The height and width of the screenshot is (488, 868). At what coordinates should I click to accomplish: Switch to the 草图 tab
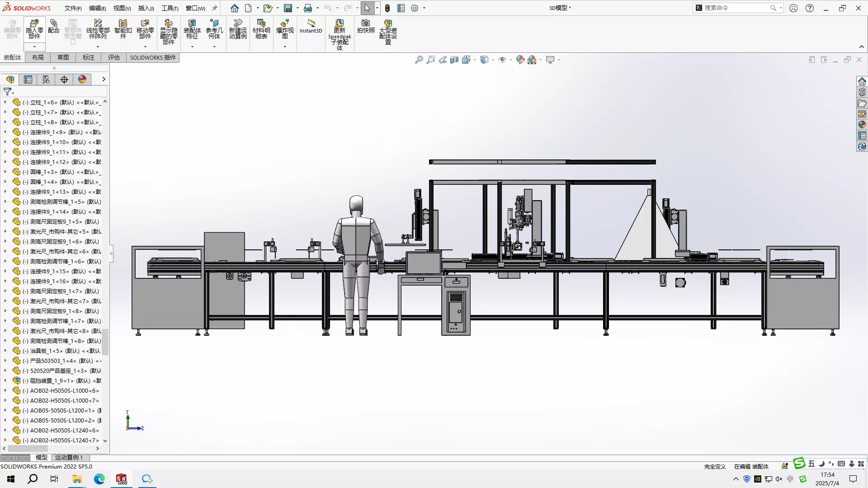tap(63, 57)
